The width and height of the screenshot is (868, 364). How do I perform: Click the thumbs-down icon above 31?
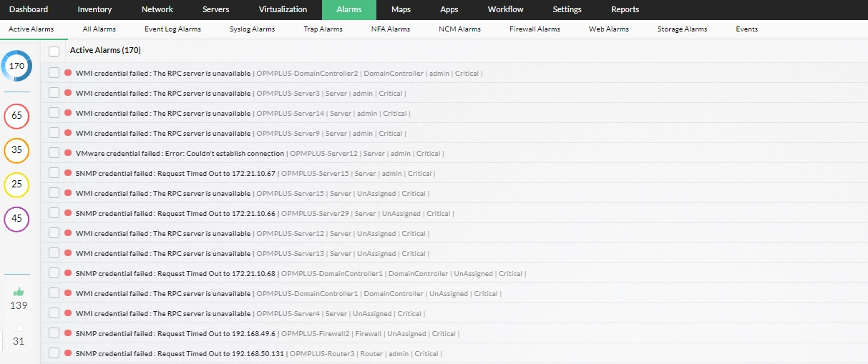[19, 328]
